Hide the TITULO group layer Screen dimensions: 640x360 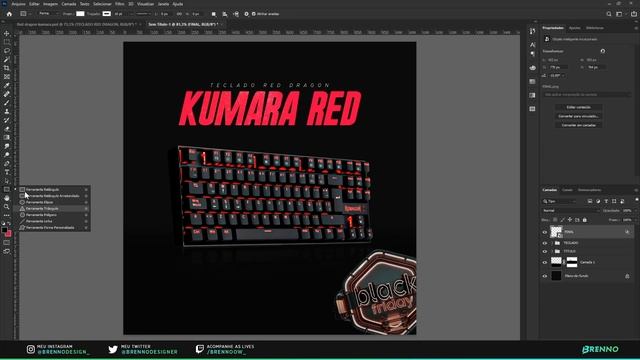544,251
